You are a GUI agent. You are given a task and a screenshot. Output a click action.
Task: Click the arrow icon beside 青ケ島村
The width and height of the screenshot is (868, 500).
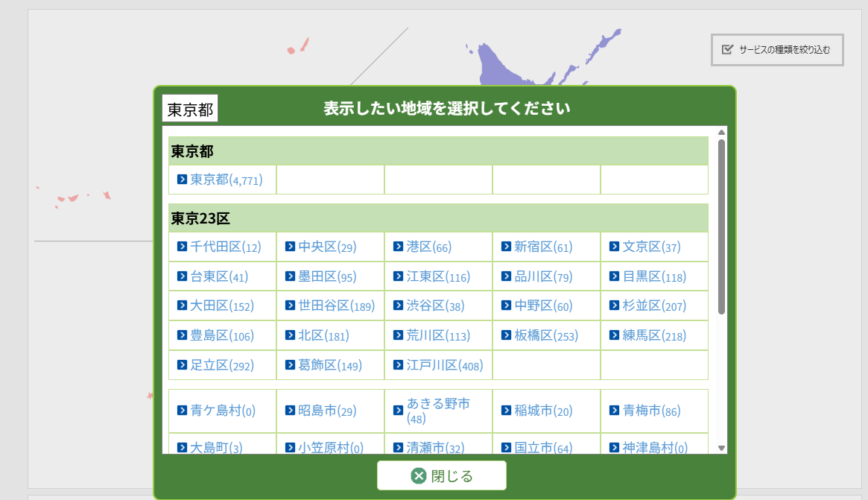click(x=182, y=411)
